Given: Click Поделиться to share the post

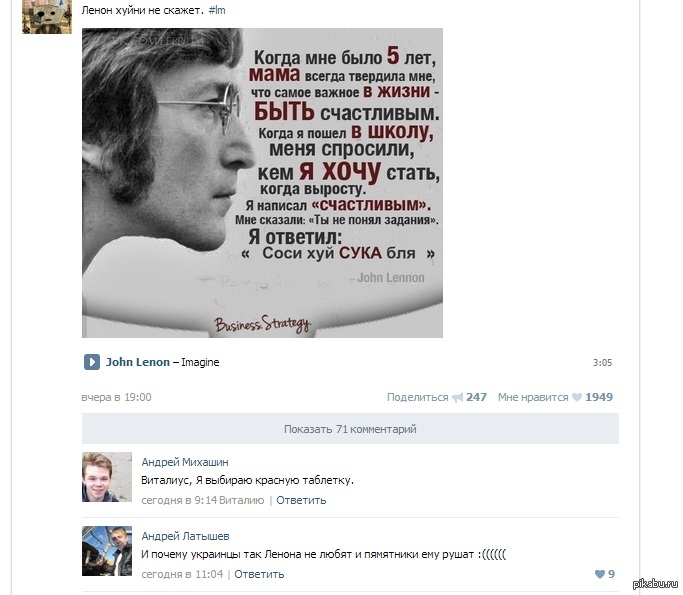Looking at the screenshot, I should tap(417, 397).
